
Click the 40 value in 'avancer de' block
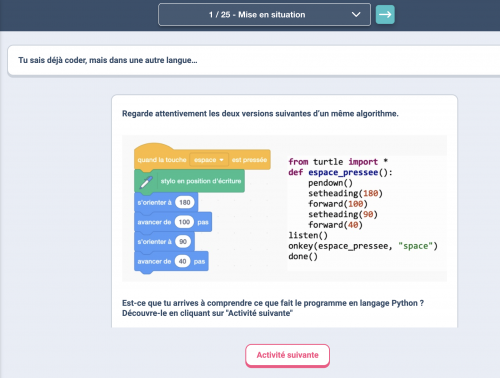(182, 261)
